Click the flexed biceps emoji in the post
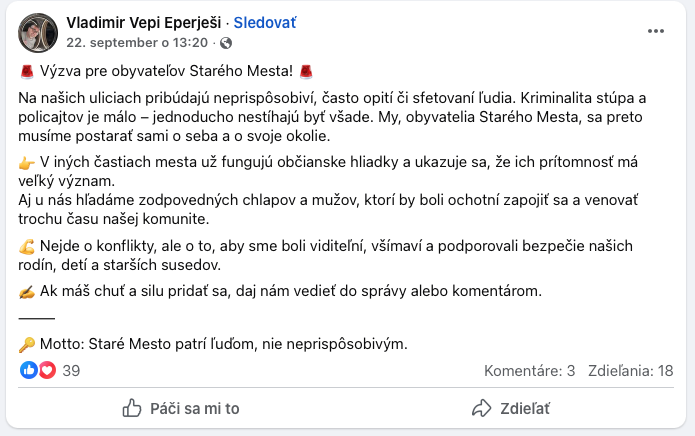695x436 pixels. click(27, 246)
